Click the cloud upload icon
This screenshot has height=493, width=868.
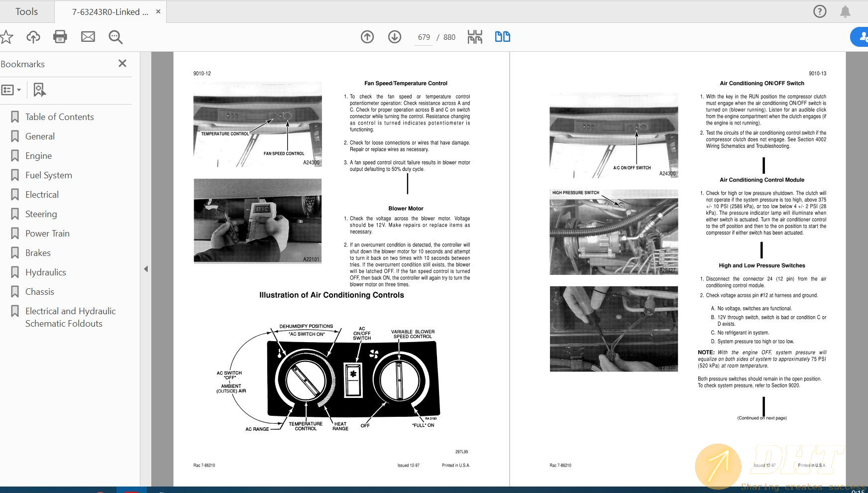(x=33, y=37)
